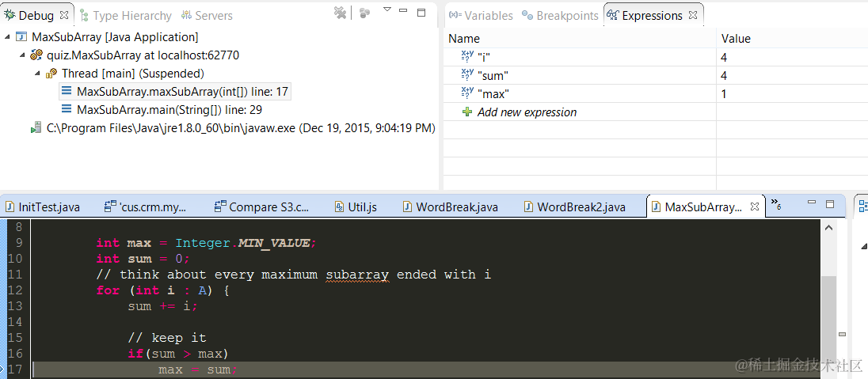Screen dimensions: 868x379
Task: Toggle the Use Step Filters icon
Action: [364, 13]
